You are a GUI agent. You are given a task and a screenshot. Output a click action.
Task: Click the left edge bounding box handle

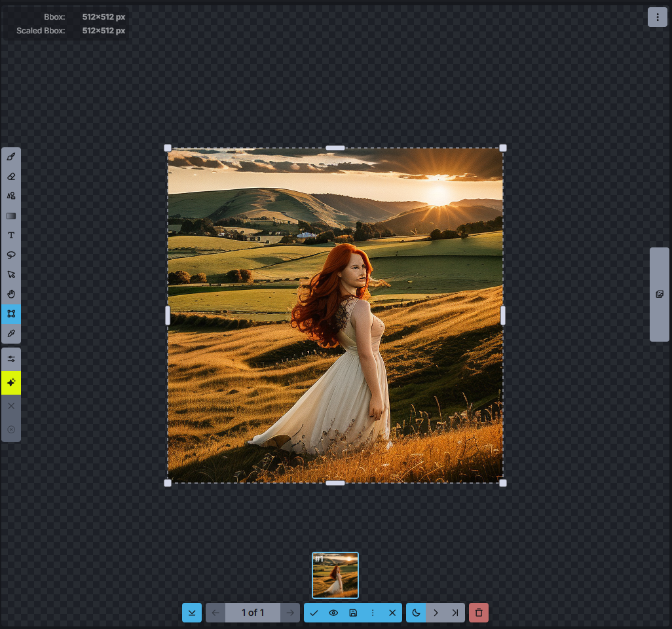(x=168, y=315)
